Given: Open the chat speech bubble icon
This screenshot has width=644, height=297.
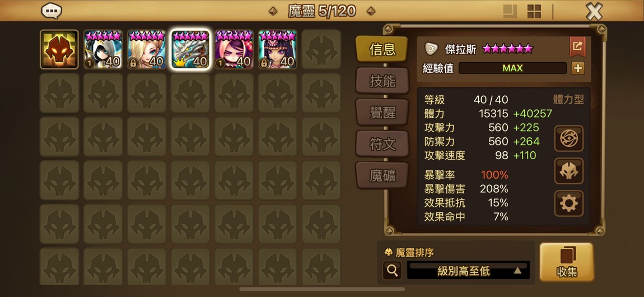Looking at the screenshot, I should click(52, 11).
